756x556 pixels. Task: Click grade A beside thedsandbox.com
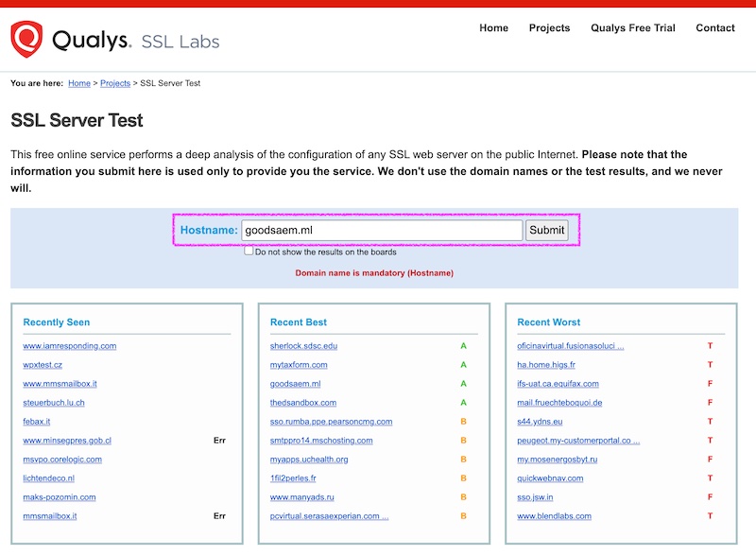tap(463, 403)
